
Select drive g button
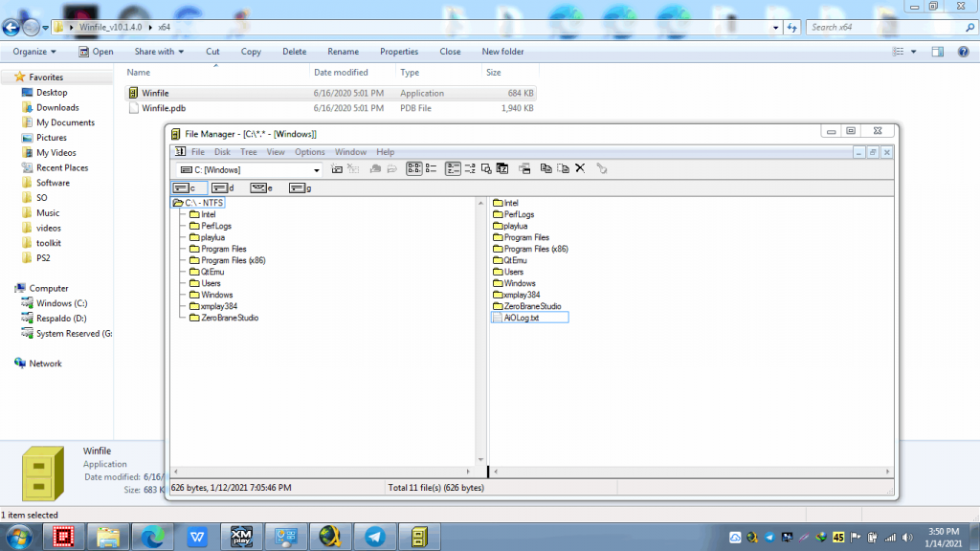pos(300,188)
